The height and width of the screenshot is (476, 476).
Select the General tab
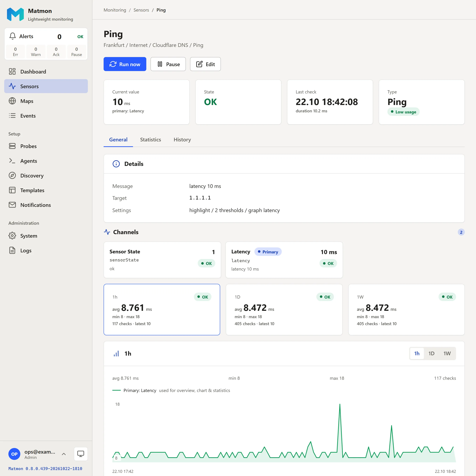coord(118,139)
